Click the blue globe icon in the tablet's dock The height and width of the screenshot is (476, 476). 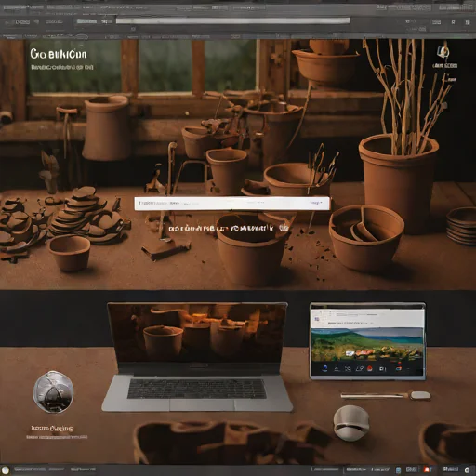(x=325, y=368)
